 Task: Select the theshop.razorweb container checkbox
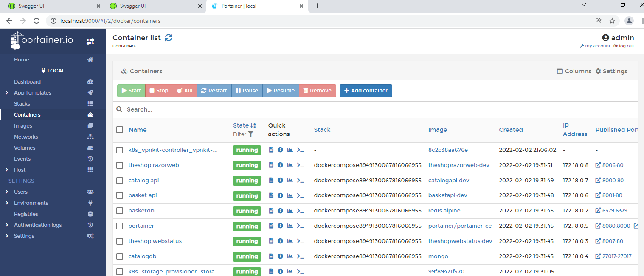tap(120, 165)
